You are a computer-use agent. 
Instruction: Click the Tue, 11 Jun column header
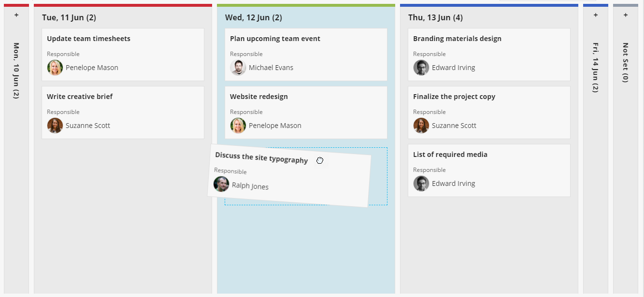pos(69,18)
